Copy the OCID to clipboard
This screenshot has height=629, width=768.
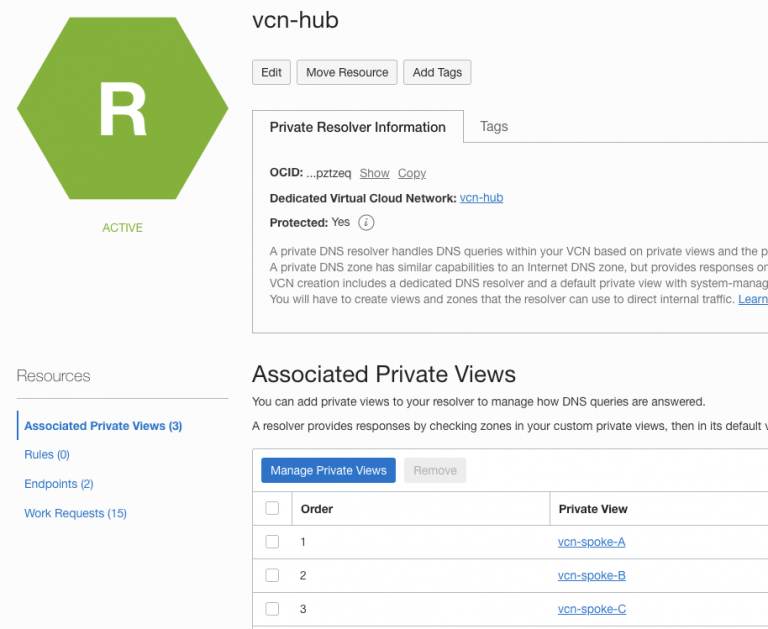pyautogui.click(x=412, y=173)
